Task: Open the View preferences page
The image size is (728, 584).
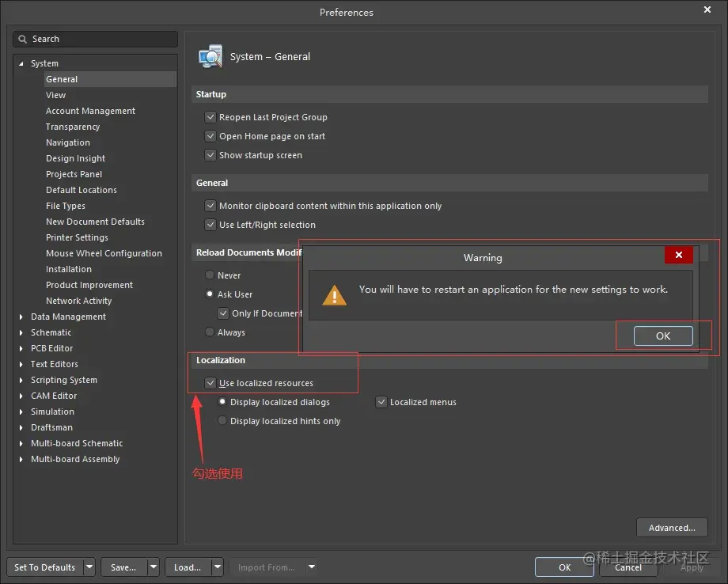Action: point(55,95)
